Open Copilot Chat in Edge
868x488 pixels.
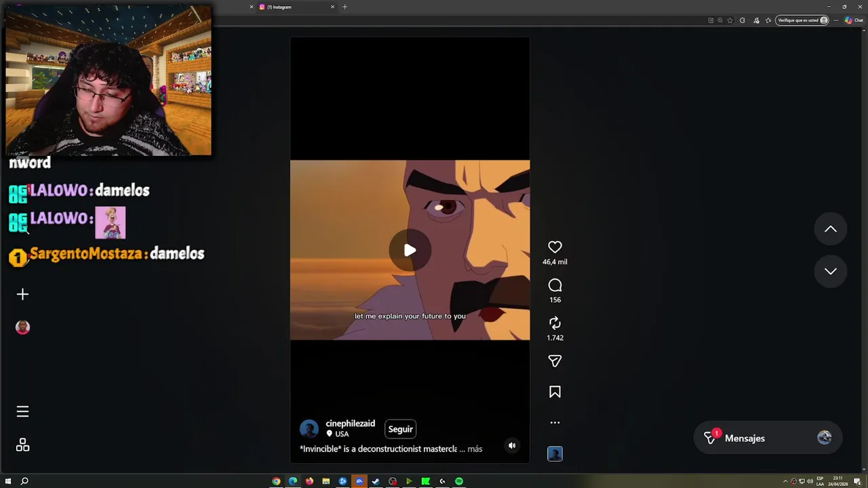pyautogui.click(x=854, y=20)
